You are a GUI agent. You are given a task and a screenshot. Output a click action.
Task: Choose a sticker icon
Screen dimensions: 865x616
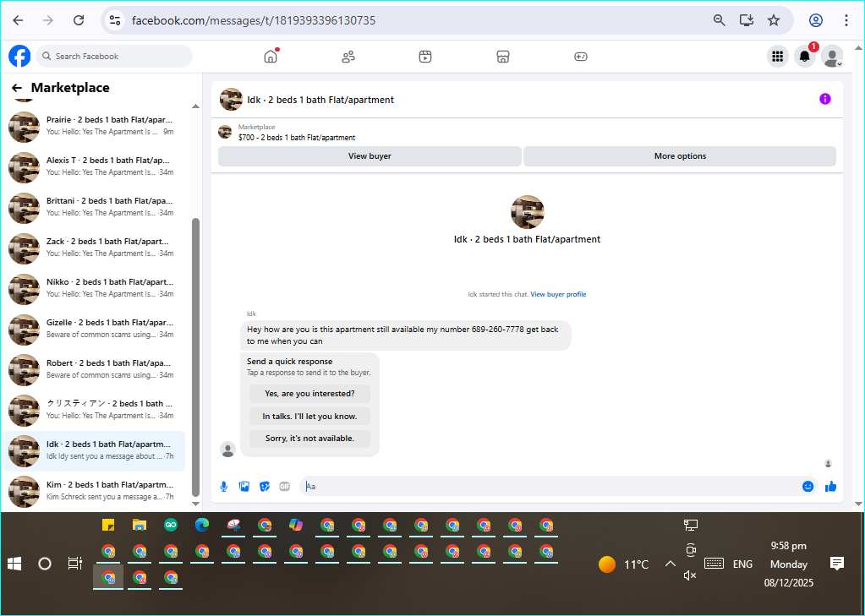265,487
